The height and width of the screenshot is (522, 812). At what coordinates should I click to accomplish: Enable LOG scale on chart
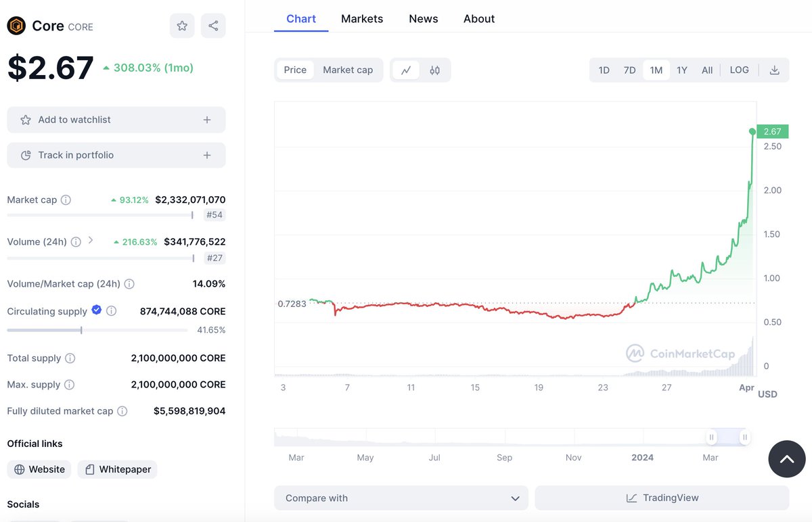pyautogui.click(x=739, y=70)
